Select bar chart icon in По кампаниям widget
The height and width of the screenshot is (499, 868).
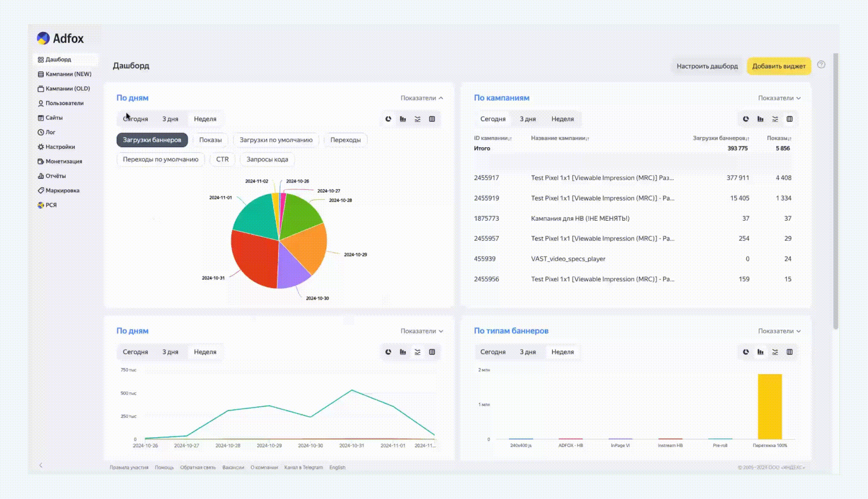pyautogui.click(x=760, y=119)
